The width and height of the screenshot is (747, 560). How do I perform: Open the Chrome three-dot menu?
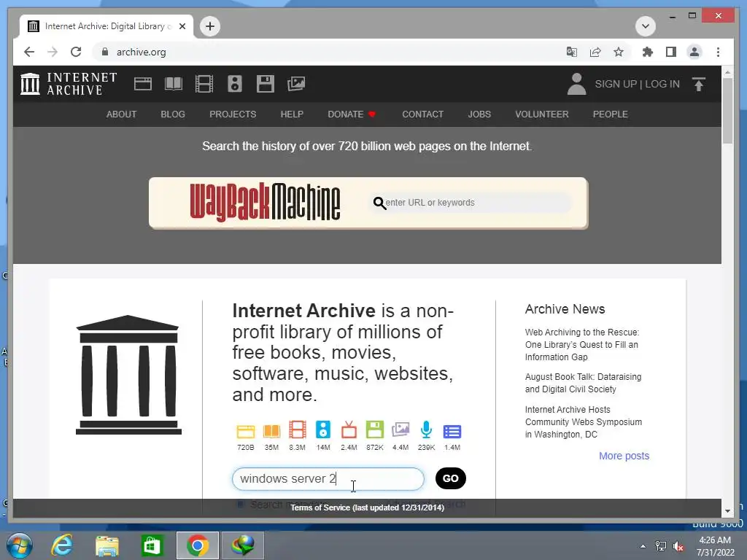tap(718, 52)
